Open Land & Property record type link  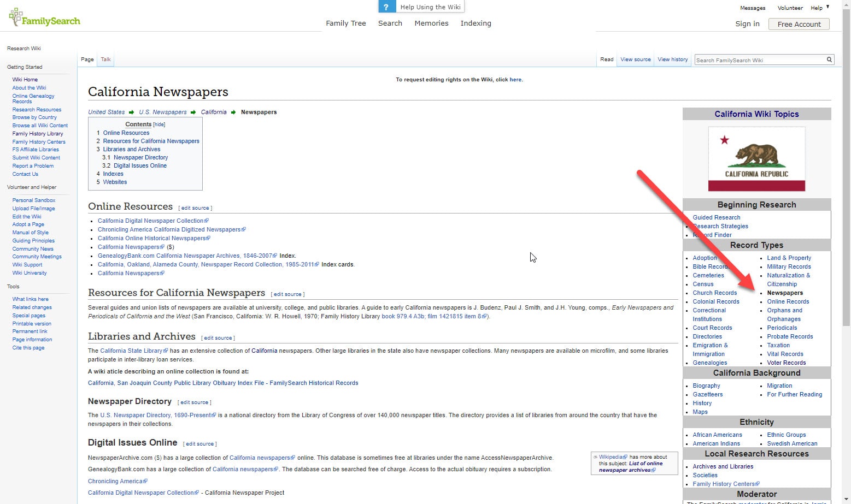pos(789,258)
